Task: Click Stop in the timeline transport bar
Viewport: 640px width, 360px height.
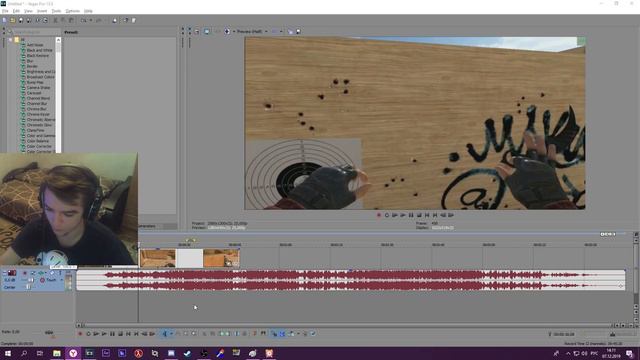Action: coord(120,333)
